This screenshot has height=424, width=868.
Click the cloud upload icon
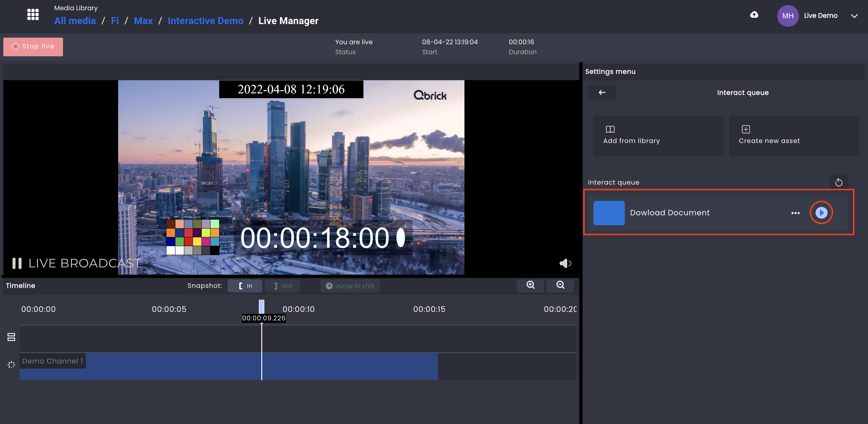tap(754, 14)
